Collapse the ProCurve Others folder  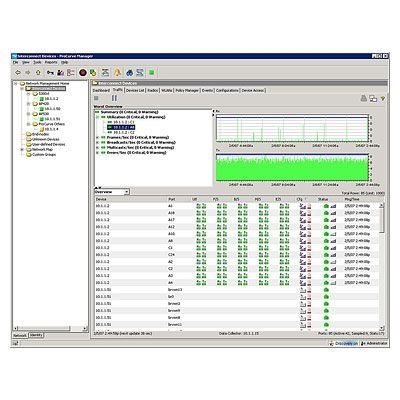click(28, 124)
